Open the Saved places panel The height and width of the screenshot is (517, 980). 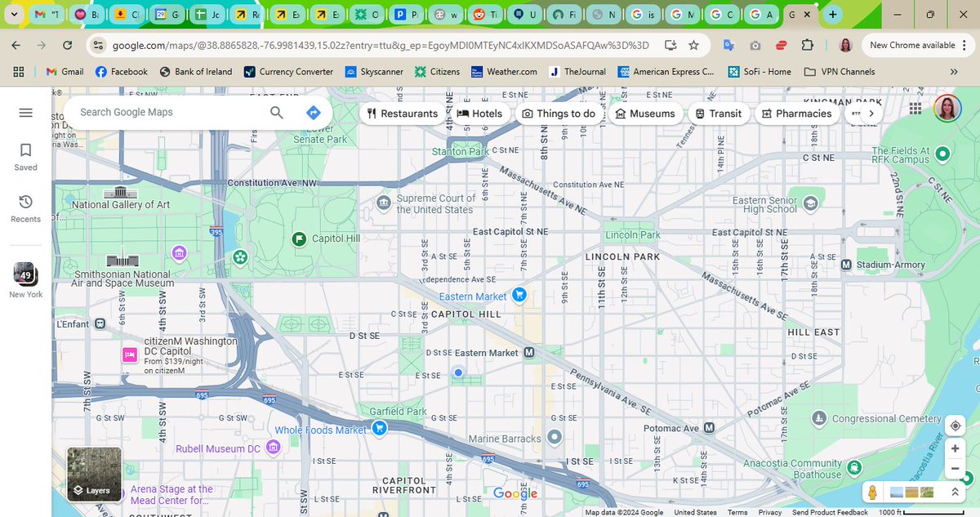(25, 157)
